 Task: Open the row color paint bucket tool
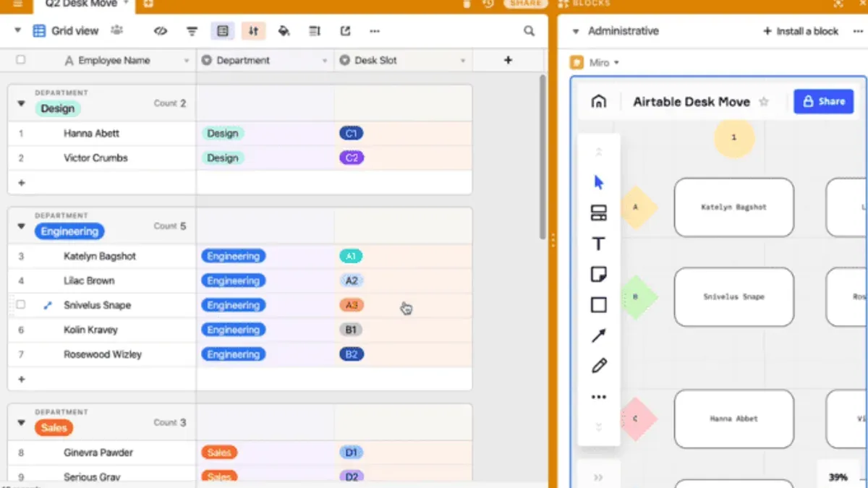click(x=284, y=31)
